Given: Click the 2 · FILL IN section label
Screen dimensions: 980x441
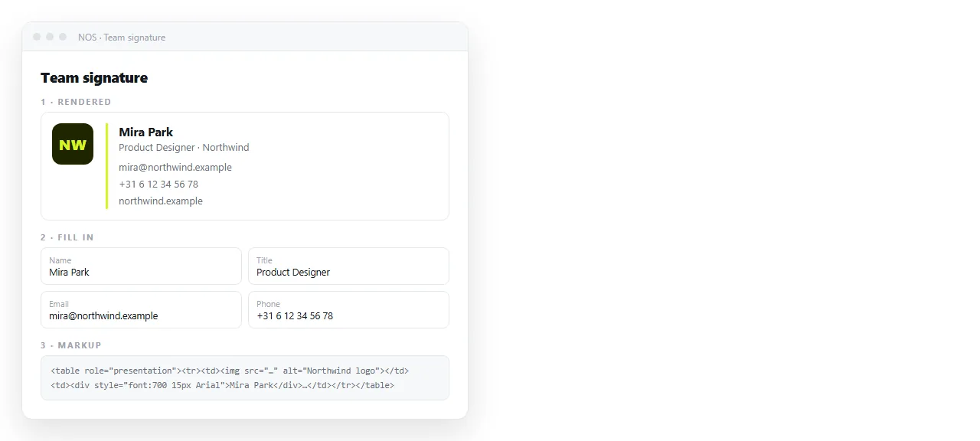Looking at the screenshot, I should (67, 237).
